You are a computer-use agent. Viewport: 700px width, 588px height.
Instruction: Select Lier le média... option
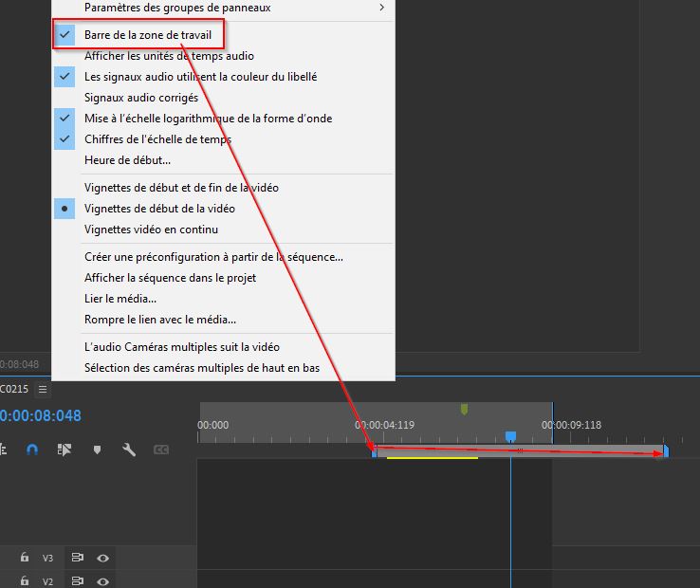coord(120,299)
